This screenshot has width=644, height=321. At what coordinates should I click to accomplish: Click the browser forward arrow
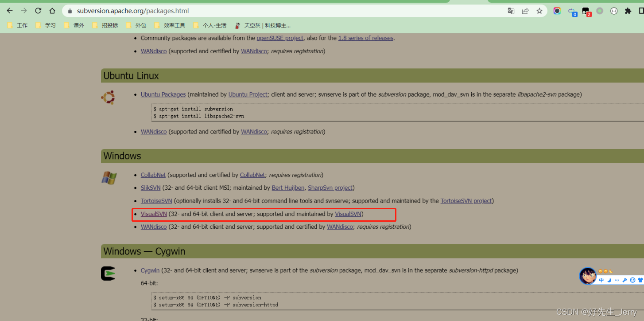pyautogui.click(x=24, y=11)
